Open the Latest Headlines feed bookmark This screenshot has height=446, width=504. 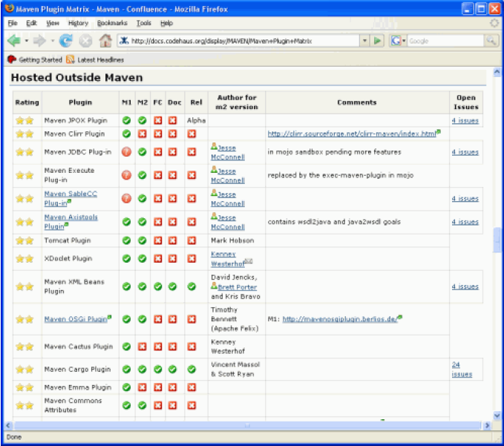[x=95, y=59]
